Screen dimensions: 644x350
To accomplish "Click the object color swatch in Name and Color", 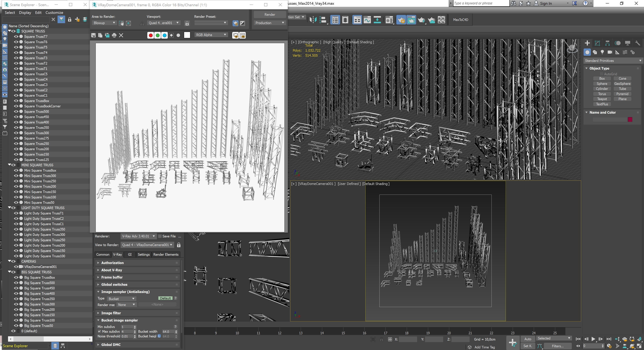I will click(x=630, y=119).
